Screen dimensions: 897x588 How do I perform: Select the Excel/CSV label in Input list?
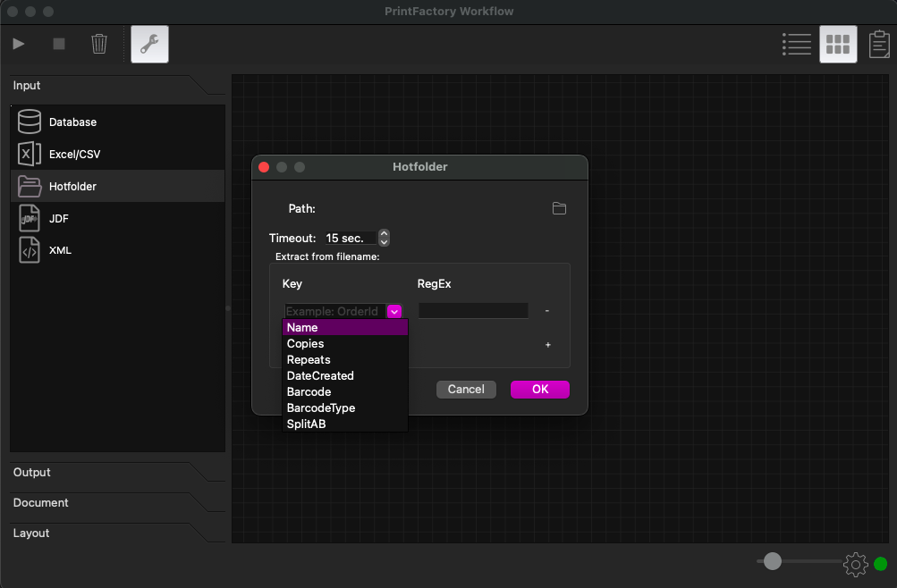pyautogui.click(x=75, y=154)
